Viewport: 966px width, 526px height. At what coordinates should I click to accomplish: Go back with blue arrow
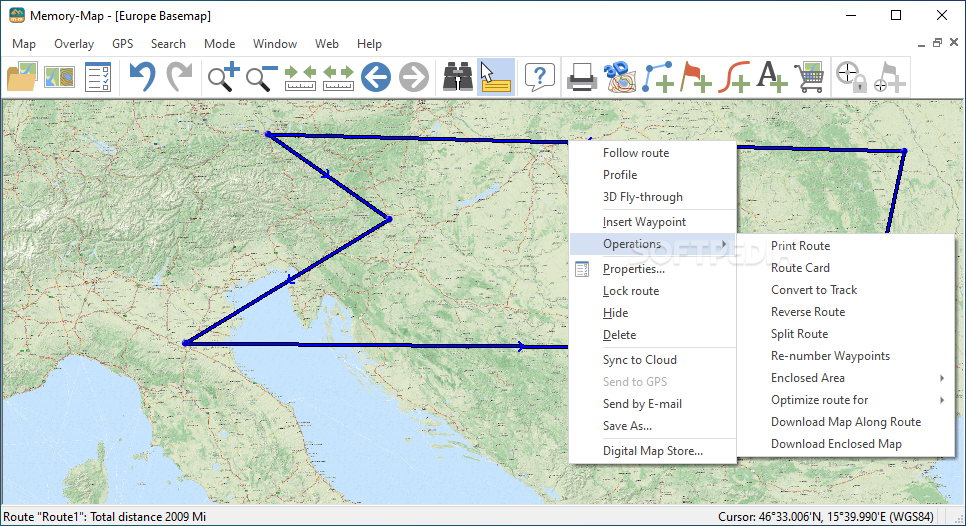pos(376,77)
